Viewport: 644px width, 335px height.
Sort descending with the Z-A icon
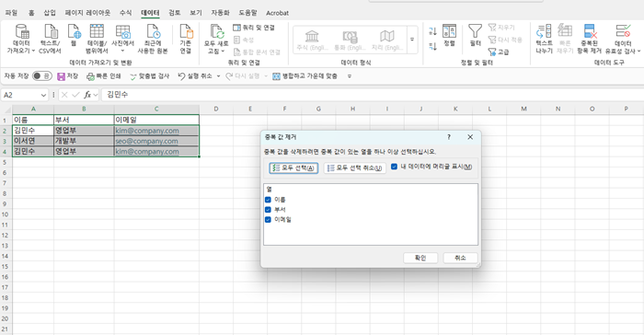click(x=432, y=46)
